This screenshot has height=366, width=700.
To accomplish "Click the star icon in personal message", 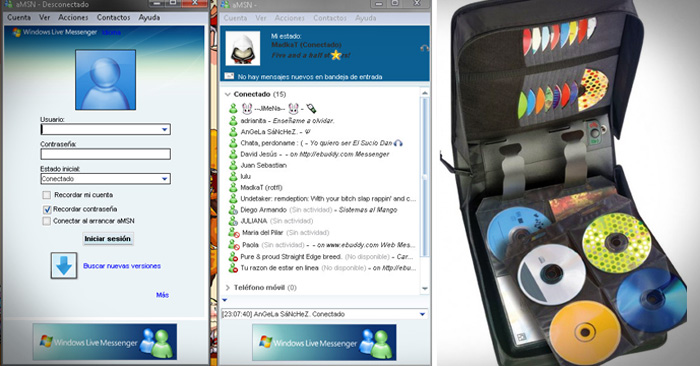I will (x=336, y=55).
